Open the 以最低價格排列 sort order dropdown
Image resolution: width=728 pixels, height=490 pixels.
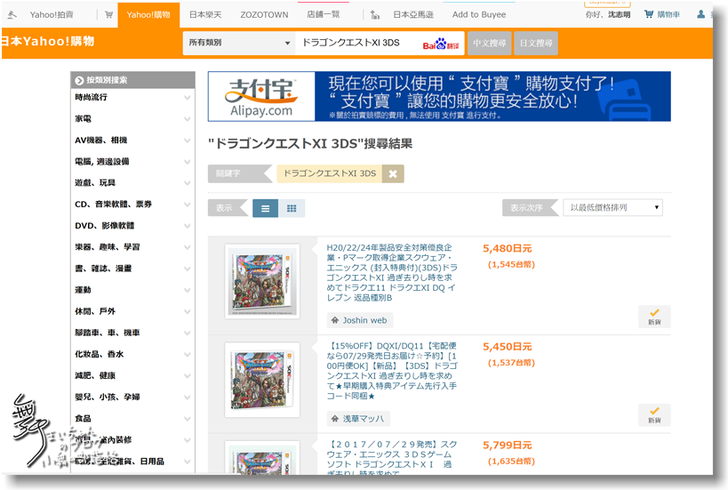(x=612, y=208)
